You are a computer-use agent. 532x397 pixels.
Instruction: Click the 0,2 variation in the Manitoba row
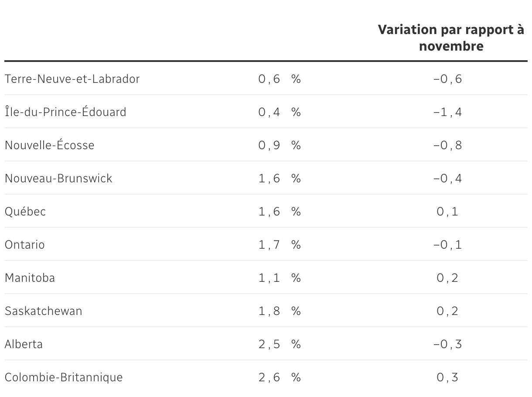tap(447, 278)
